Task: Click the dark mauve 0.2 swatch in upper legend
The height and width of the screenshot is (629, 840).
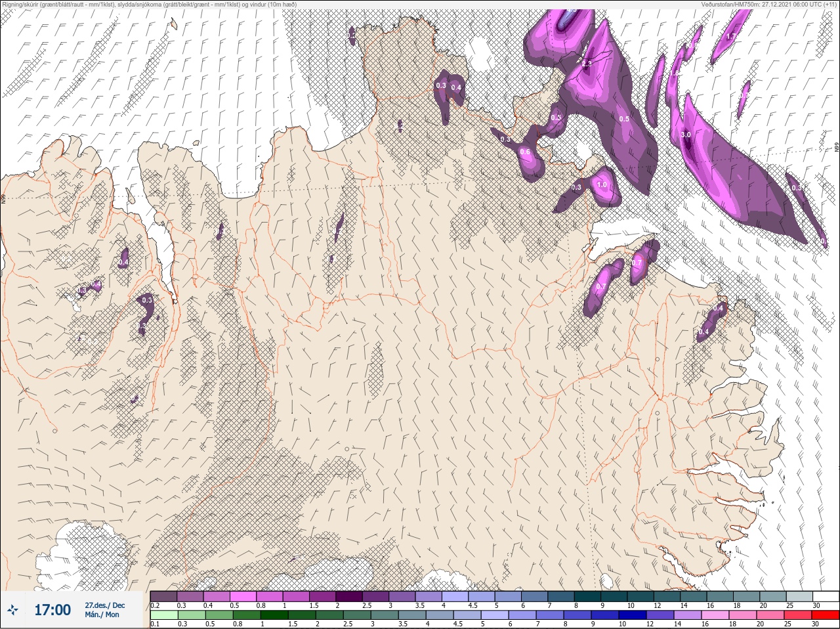Action: click(163, 596)
